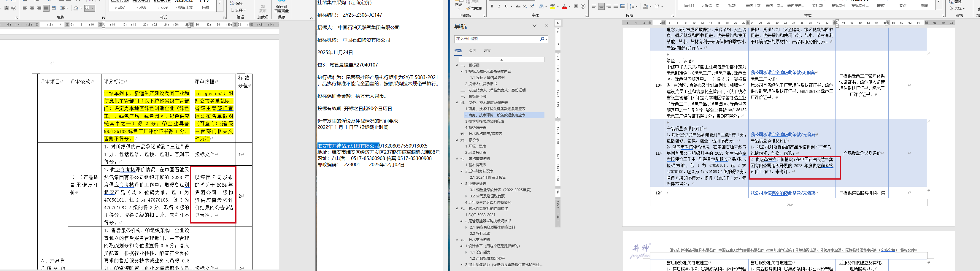The height and width of the screenshot is (271, 980).
Task: Select 标题 tab in navigation pane
Action: (x=458, y=51)
